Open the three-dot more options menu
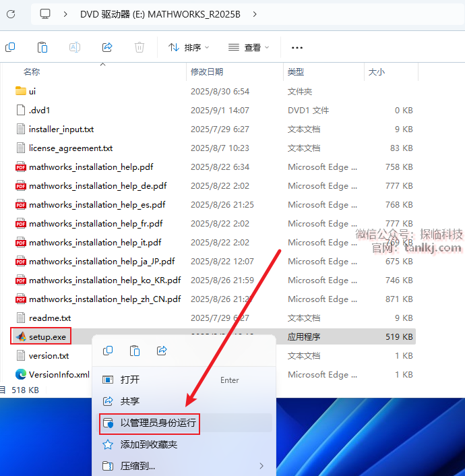 tap(297, 48)
